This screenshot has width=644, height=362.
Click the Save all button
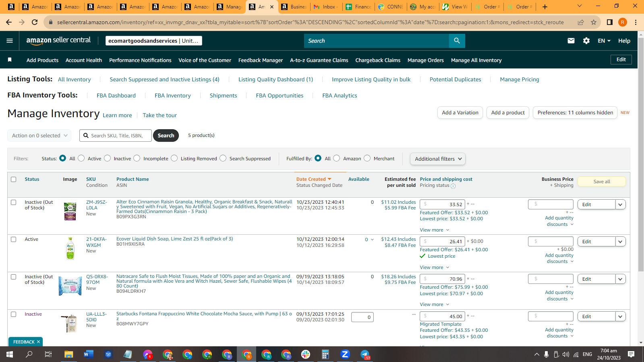(x=602, y=182)
